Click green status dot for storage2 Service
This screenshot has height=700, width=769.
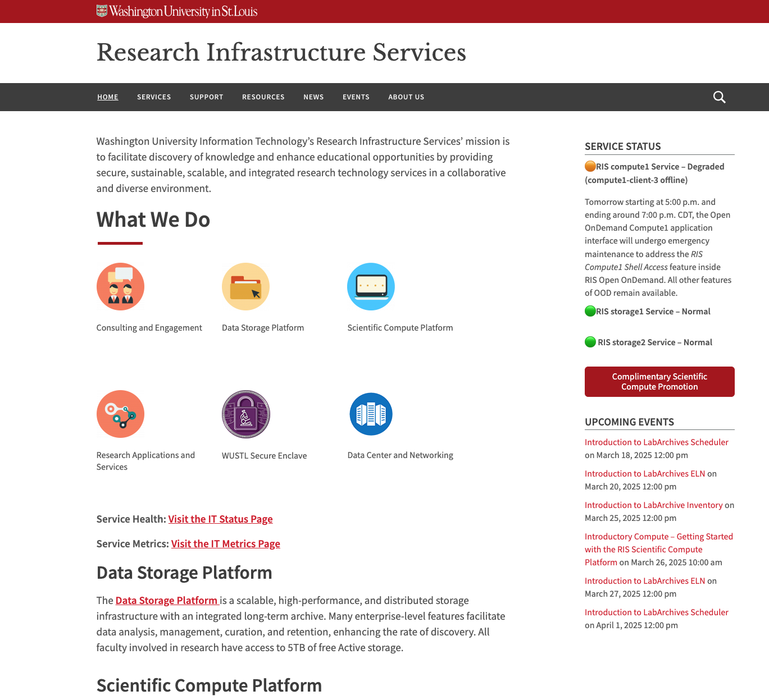590,342
